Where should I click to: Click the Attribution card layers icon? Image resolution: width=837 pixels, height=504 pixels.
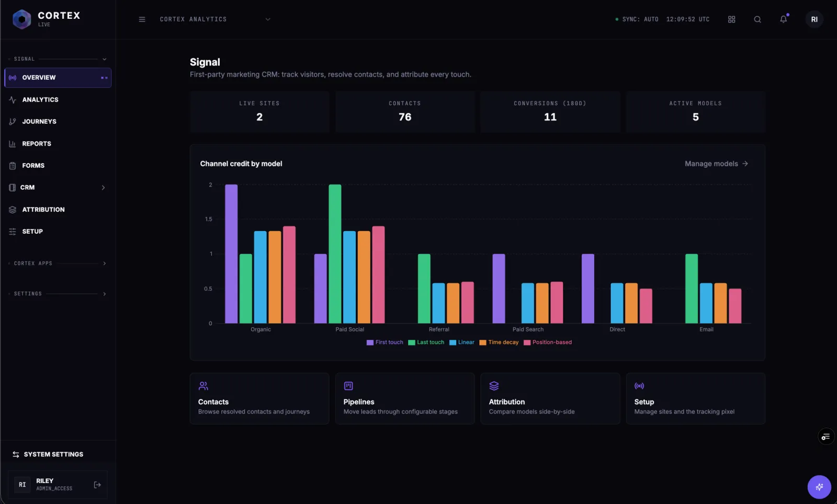[494, 386]
